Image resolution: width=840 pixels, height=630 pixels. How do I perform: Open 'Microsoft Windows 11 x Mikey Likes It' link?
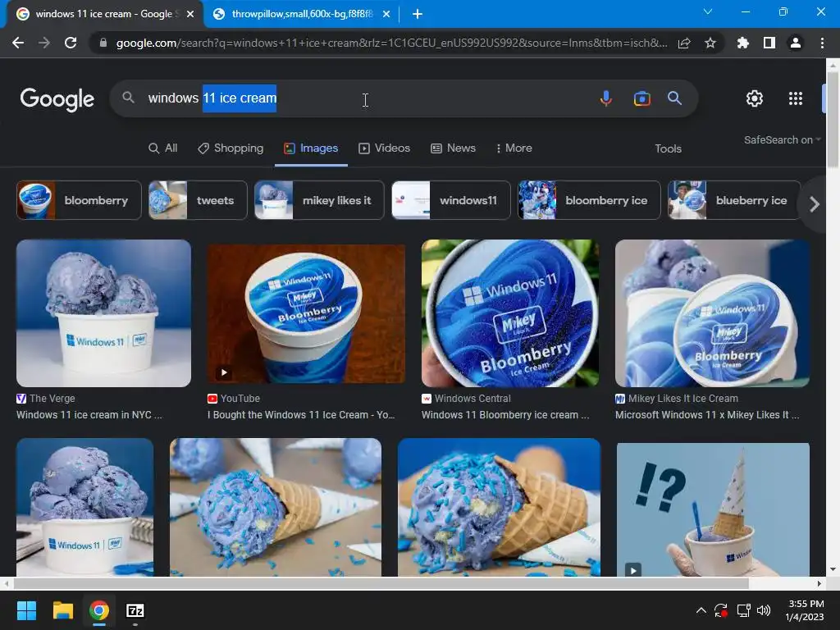click(x=707, y=414)
